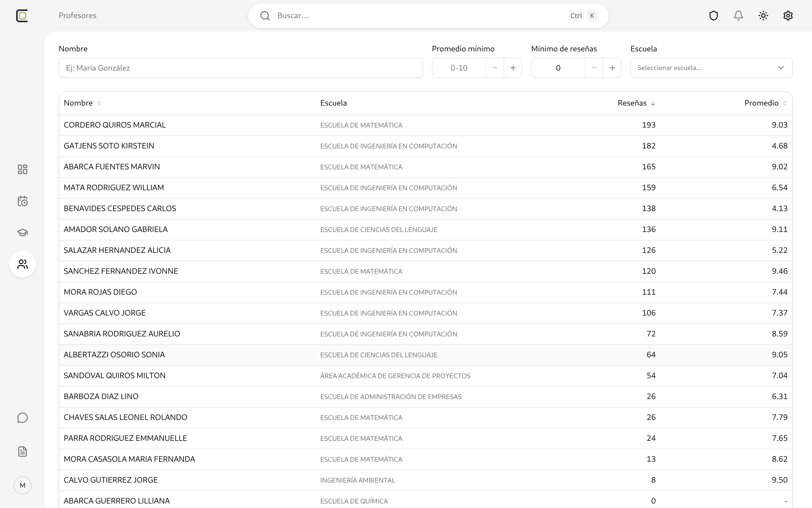Screen dimensions: 812x508
Task: Click the Buscar search bar
Action: click(429, 16)
